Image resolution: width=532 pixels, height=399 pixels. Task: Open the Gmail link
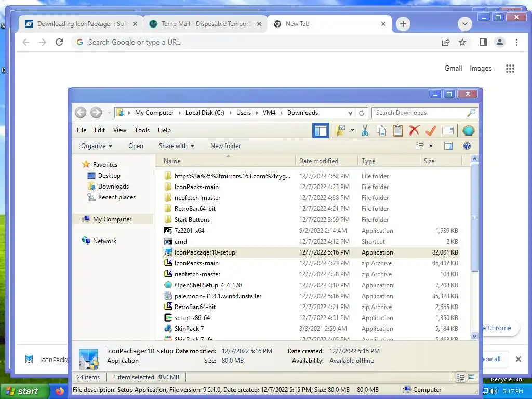(x=453, y=68)
